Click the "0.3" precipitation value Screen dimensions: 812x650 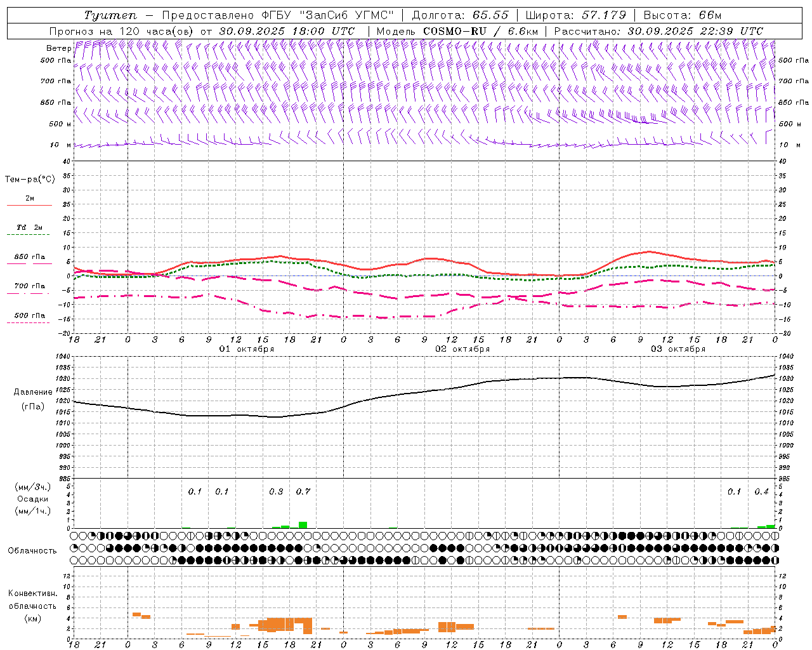(276, 491)
